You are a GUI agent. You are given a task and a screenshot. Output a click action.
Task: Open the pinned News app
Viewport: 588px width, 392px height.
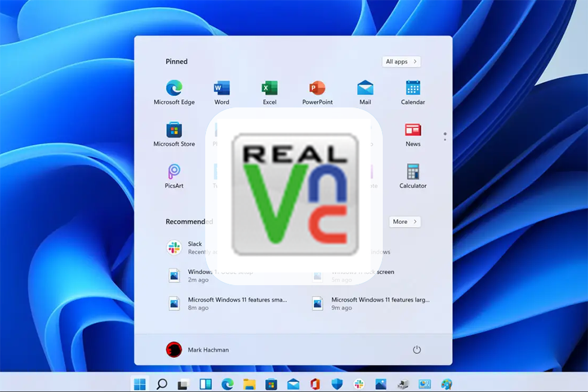click(413, 134)
